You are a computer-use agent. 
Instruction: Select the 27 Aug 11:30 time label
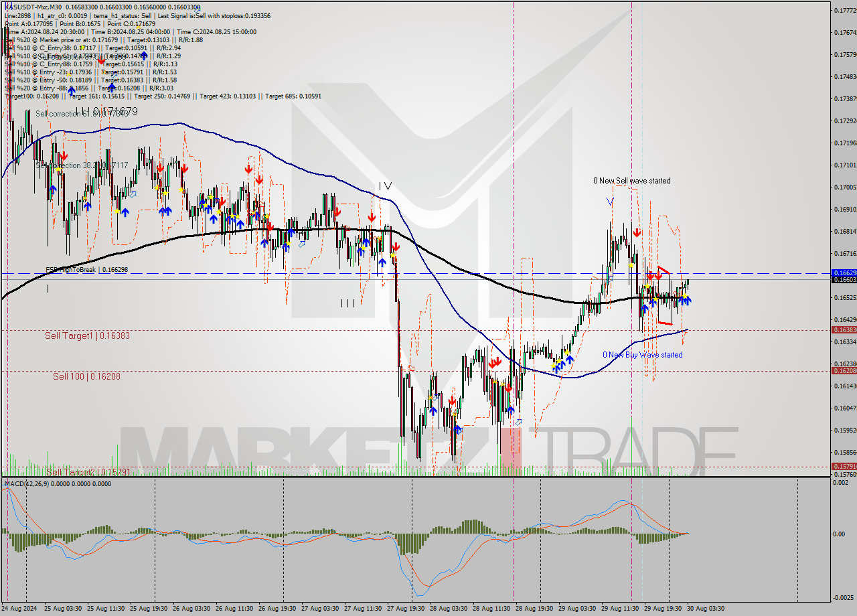pos(362,609)
